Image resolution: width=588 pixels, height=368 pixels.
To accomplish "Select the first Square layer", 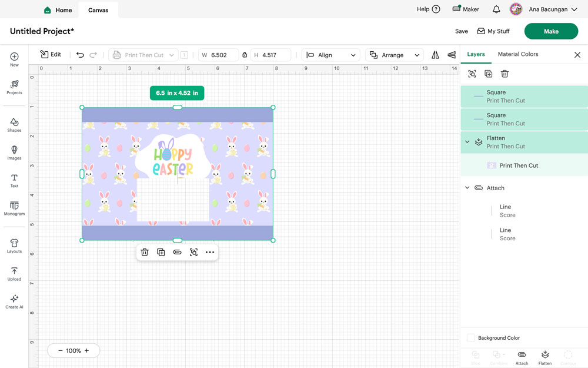I will (x=524, y=97).
